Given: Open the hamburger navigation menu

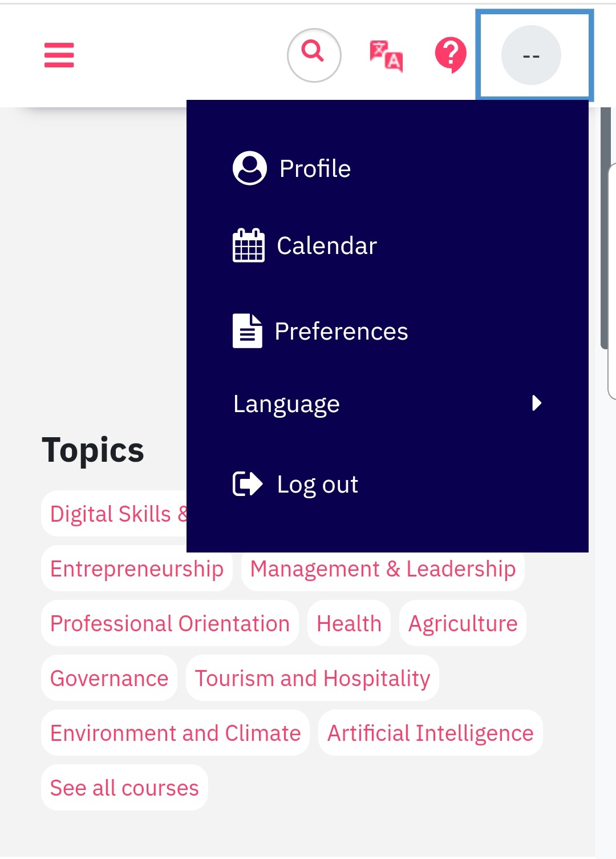Looking at the screenshot, I should [59, 55].
